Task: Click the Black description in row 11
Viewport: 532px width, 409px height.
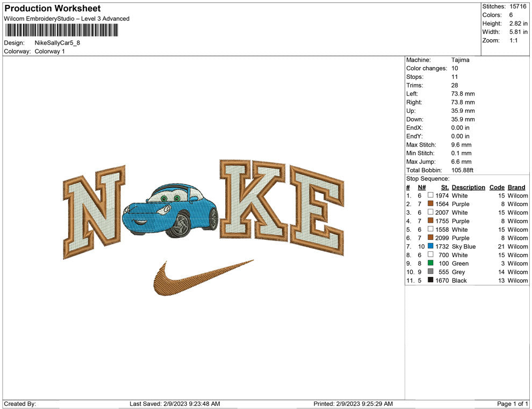Action: pos(459,281)
